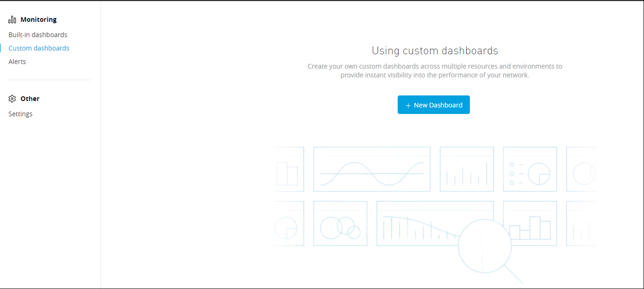The width and height of the screenshot is (644, 289).
Task: Click the magnifying glass illustration
Action: [485, 246]
